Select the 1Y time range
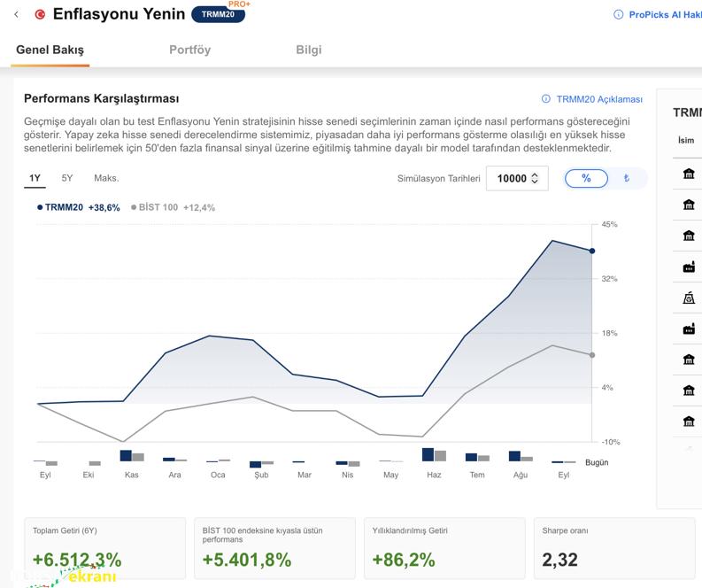Screen dimensions: 702x588 (35, 178)
